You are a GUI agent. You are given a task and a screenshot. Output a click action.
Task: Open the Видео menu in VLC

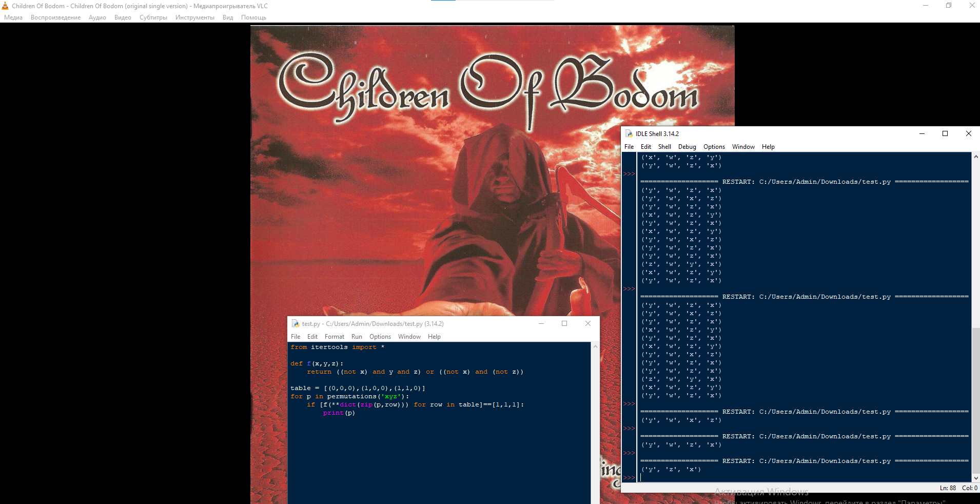coord(123,17)
